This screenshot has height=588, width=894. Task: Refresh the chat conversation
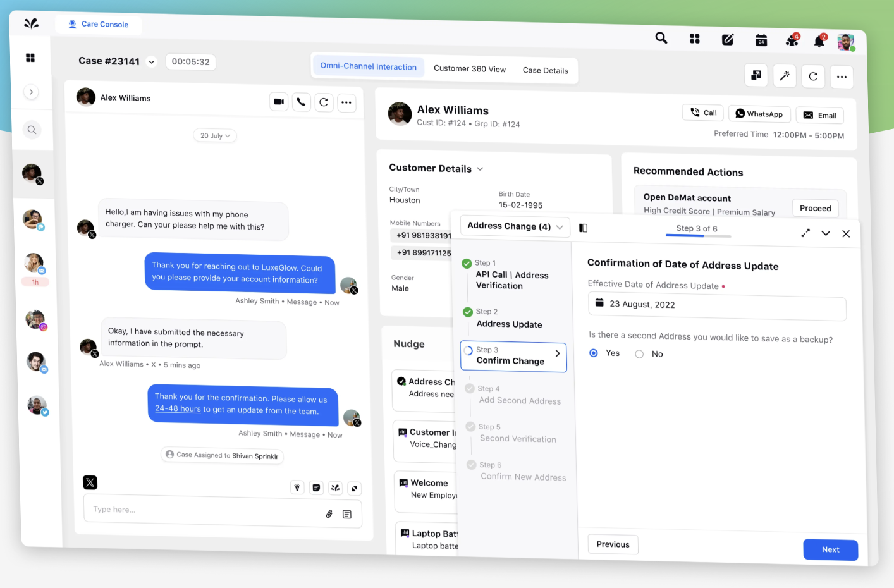(324, 102)
